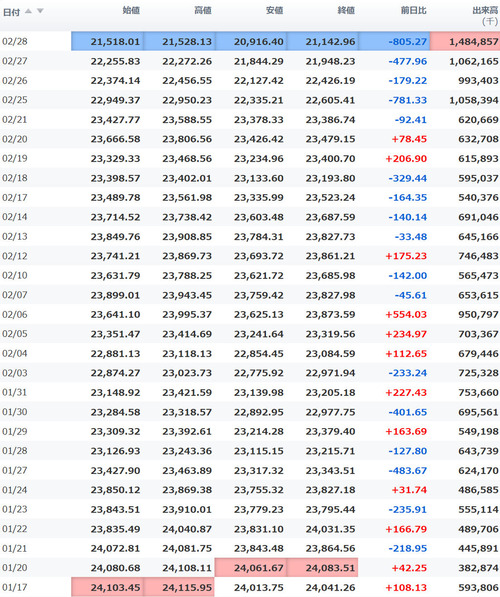Image resolution: width=500 pixels, height=597 pixels.
Task: Select volume 643,739
Action: [x=478, y=451]
